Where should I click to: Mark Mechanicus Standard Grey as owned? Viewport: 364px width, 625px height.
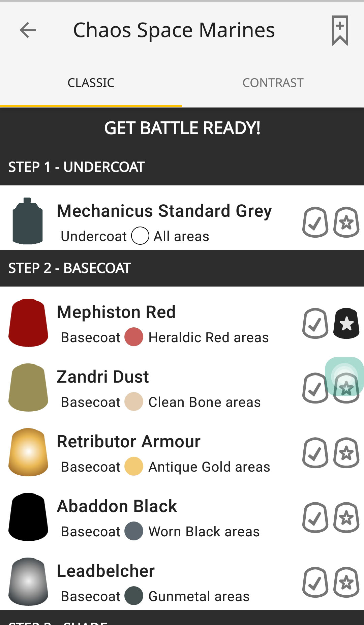(315, 222)
